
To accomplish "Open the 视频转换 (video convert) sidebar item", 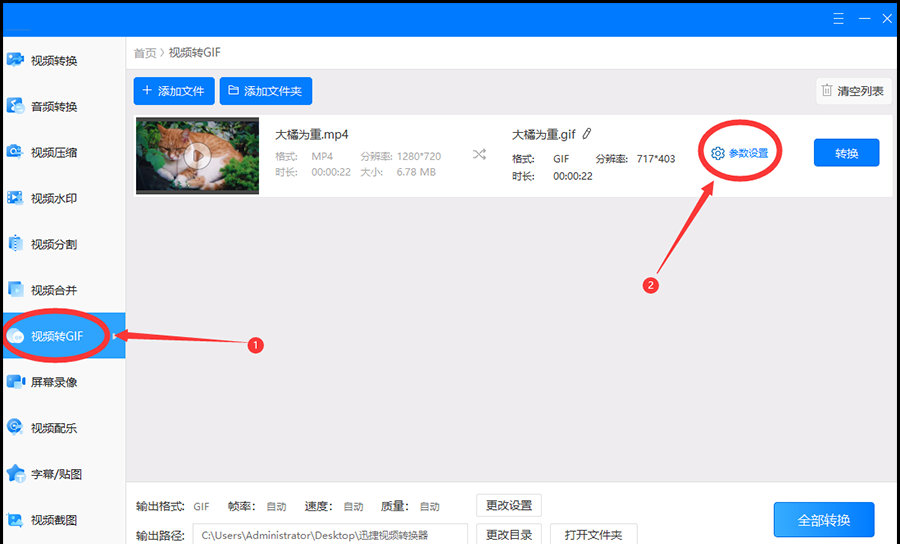I will coord(54,61).
